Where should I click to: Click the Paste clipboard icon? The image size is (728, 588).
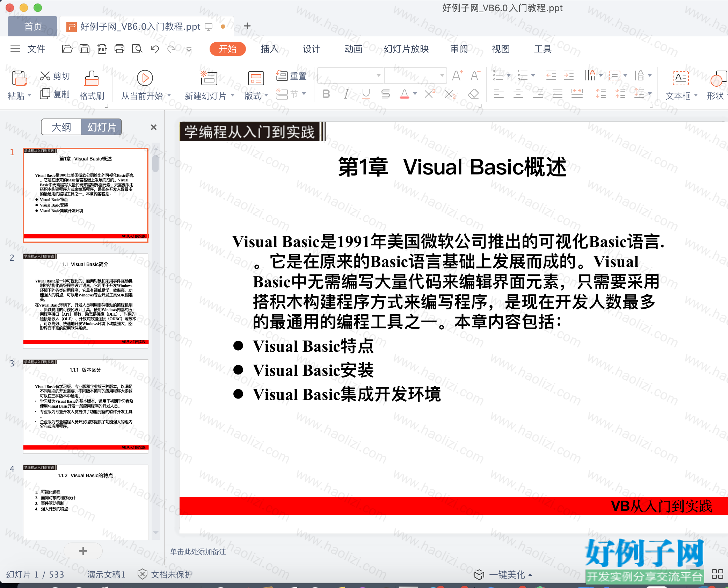pyautogui.click(x=19, y=78)
